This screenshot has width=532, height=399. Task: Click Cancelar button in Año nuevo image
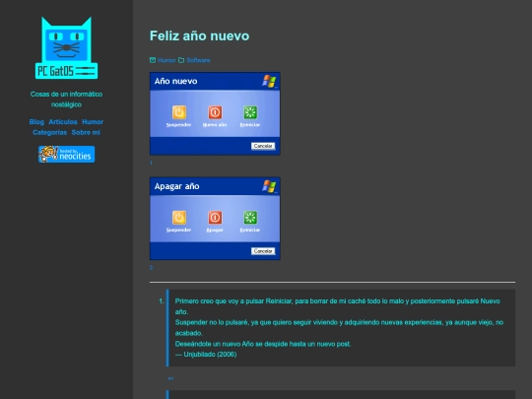coord(263,146)
